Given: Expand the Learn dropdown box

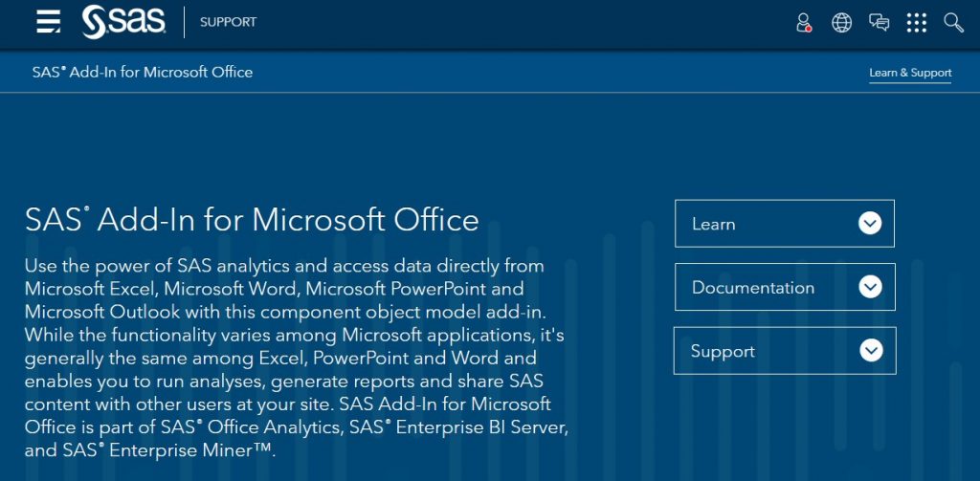Looking at the screenshot, I should (x=785, y=224).
